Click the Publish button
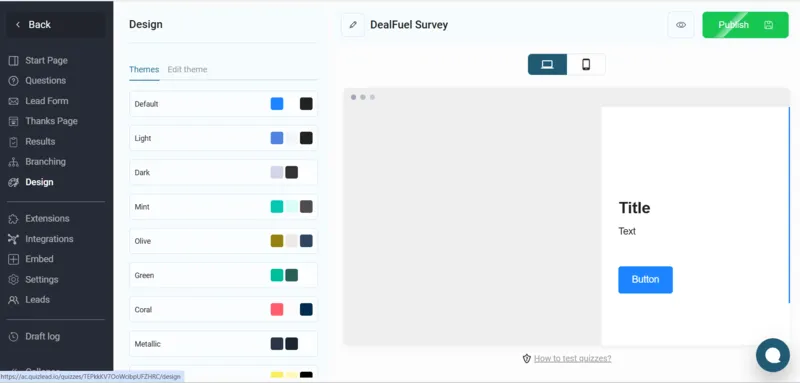Image resolution: width=800 pixels, height=383 pixels. click(745, 25)
